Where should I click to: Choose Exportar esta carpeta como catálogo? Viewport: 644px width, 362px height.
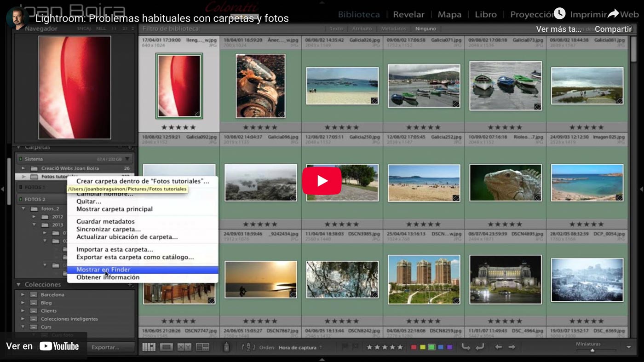pyautogui.click(x=143, y=257)
